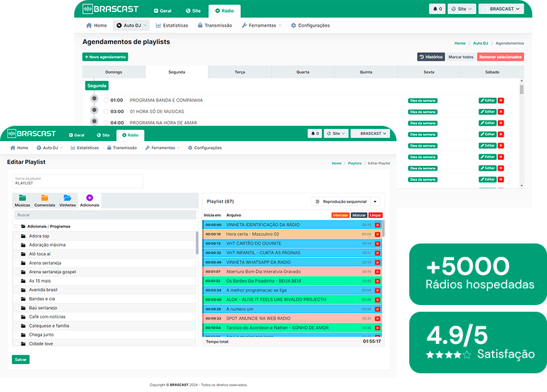Open the Reprodução sequencial dropdown arrow
The height and width of the screenshot is (392, 547).
tap(375, 201)
